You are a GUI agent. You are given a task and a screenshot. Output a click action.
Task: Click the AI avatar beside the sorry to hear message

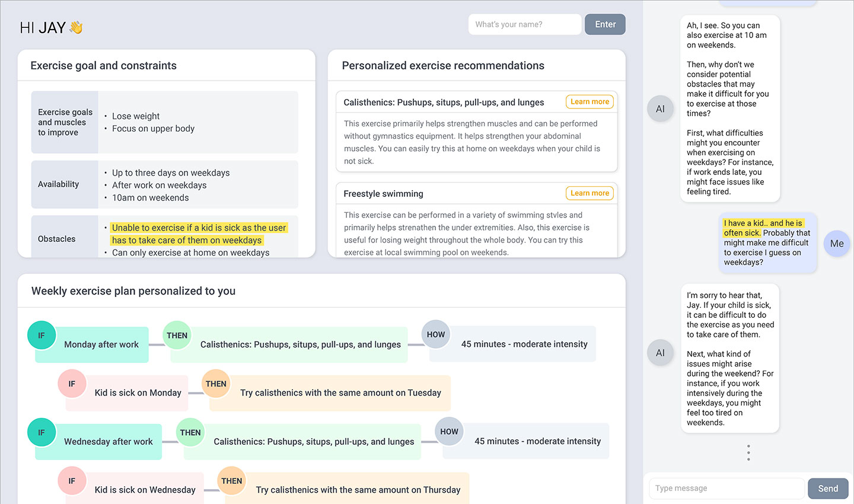coord(660,353)
